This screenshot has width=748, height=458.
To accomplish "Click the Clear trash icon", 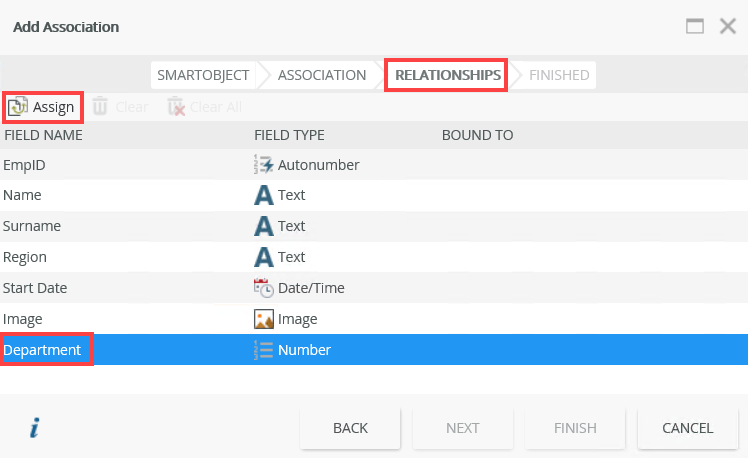I will [100, 106].
